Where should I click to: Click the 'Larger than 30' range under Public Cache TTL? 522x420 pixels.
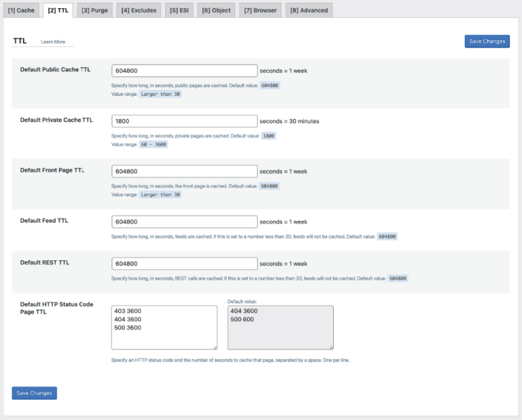160,94
